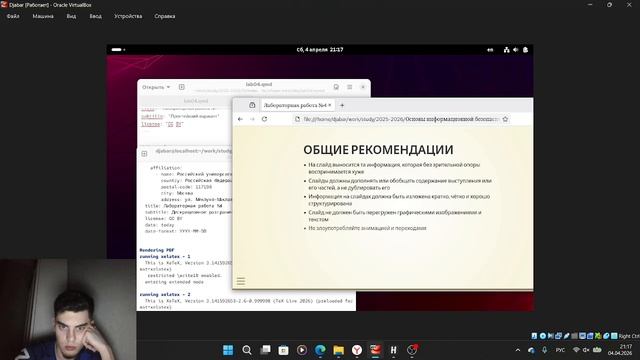The width and height of the screenshot is (640, 360).
Task: Close the Лабораторная работа №4 browser tab
Action: (x=330, y=105)
